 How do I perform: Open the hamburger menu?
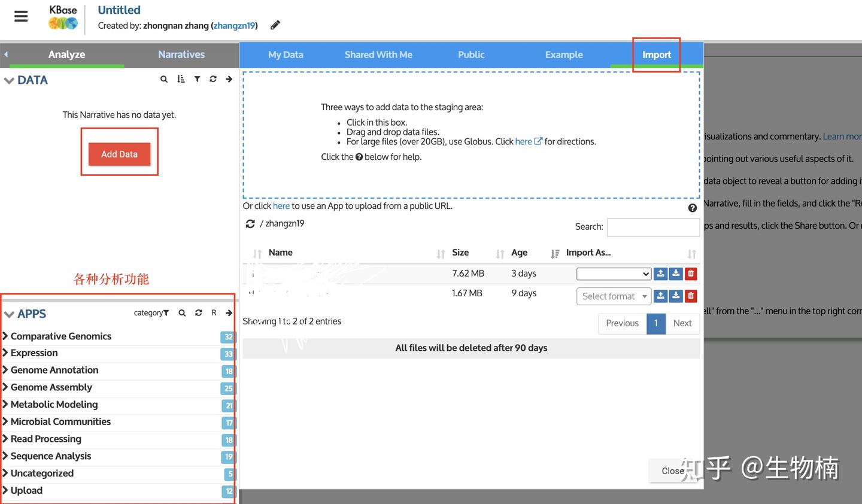tap(21, 16)
